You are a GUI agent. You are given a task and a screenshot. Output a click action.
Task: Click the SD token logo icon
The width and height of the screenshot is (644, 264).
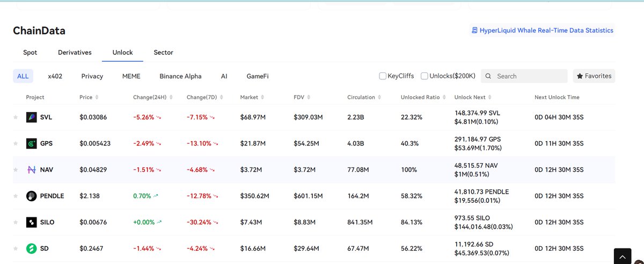click(x=31, y=248)
